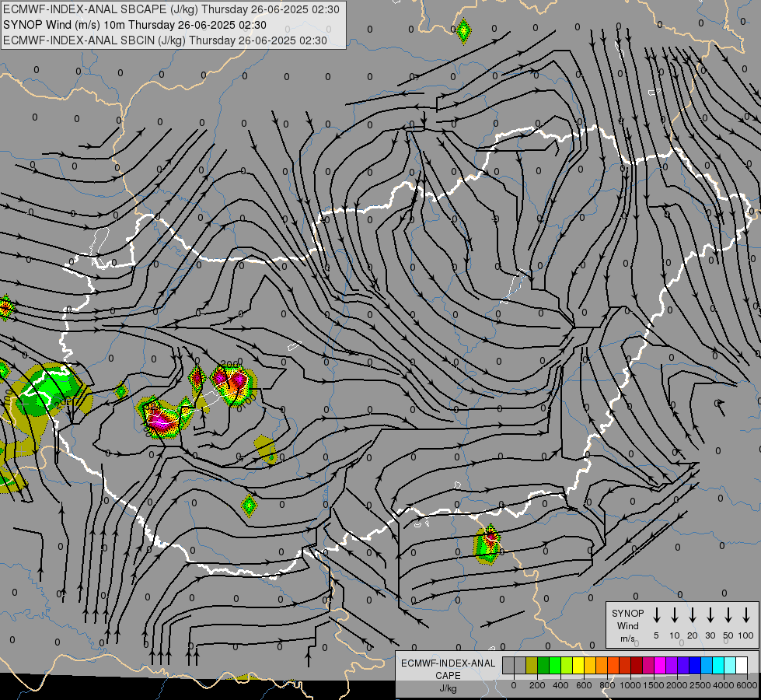This screenshot has height=700, width=761.
Task: Click the SBCAPE title line at top
Action: 171,9
